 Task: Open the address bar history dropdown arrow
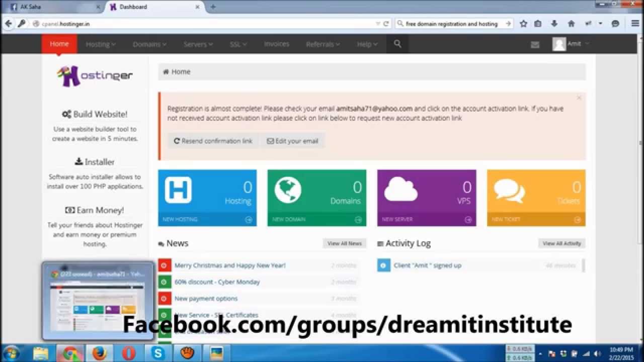378,24
